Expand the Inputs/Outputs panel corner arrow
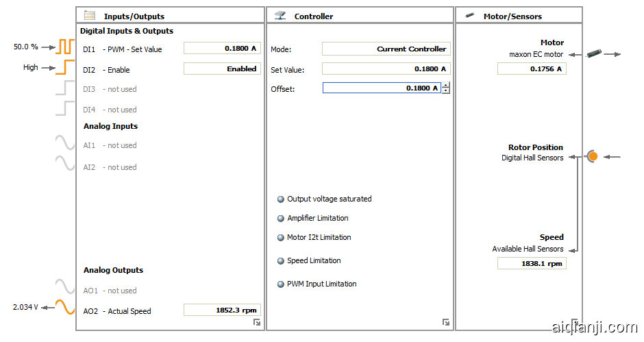The image size is (644, 342). pos(256,322)
